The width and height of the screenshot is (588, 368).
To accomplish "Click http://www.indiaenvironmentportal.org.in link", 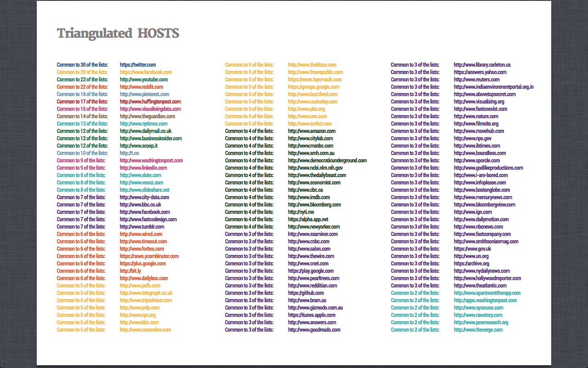I will [494, 87].
